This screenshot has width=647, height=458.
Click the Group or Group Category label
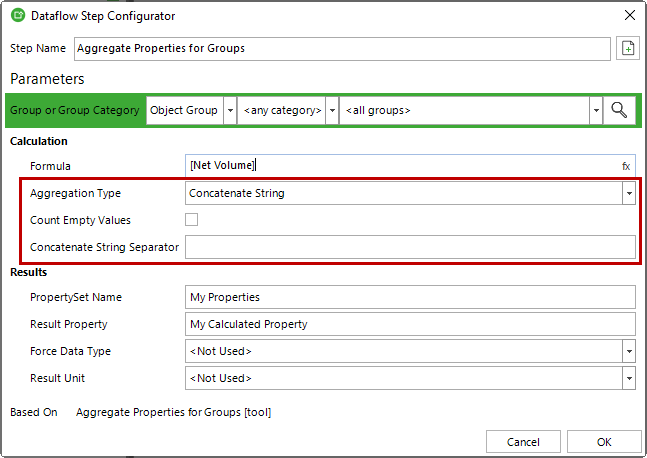tap(75, 110)
